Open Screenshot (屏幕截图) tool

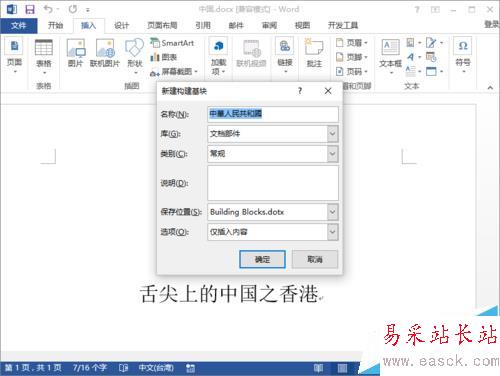[x=174, y=71]
